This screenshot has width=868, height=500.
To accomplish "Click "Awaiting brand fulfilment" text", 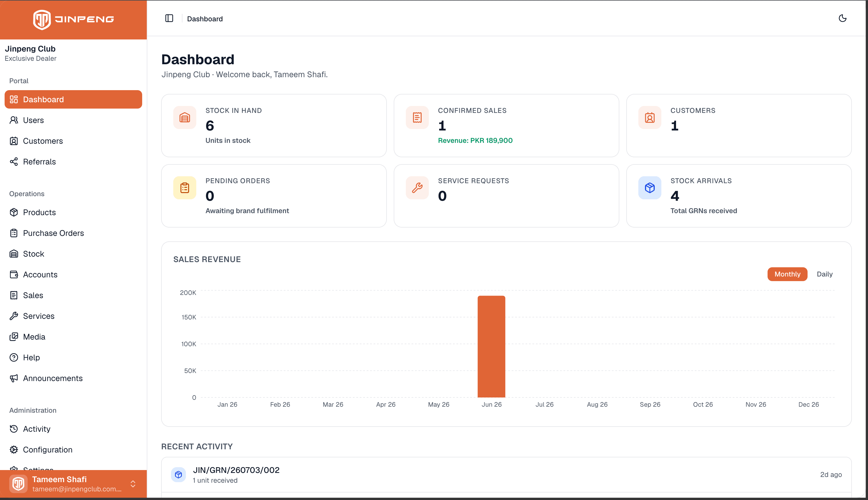I will click(x=247, y=211).
